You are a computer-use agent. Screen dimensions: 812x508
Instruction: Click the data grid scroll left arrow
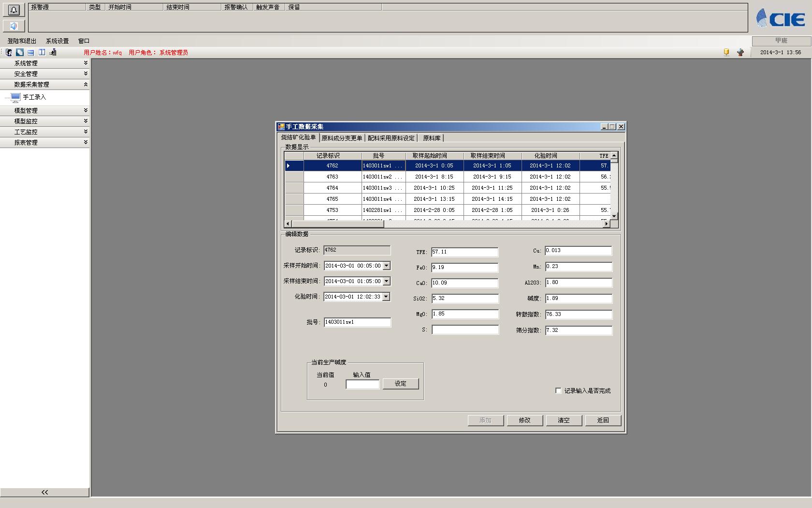click(288, 224)
